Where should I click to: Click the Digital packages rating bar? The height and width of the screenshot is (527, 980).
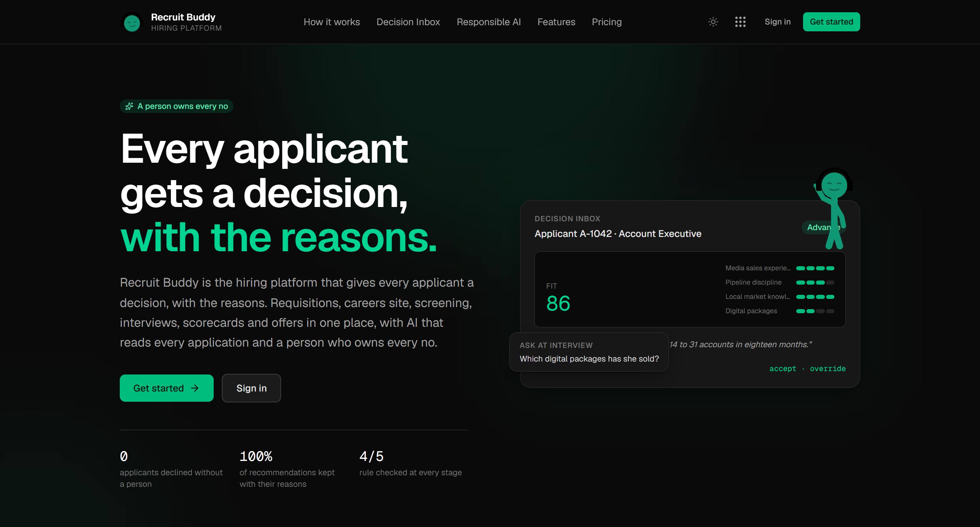(x=815, y=311)
